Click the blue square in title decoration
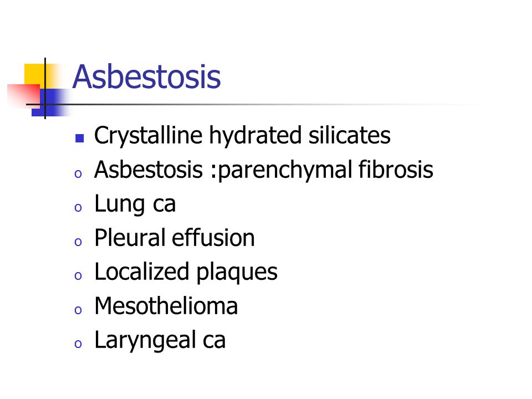Image resolution: width=532 pixels, height=399 pixels. [x=48, y=102]
